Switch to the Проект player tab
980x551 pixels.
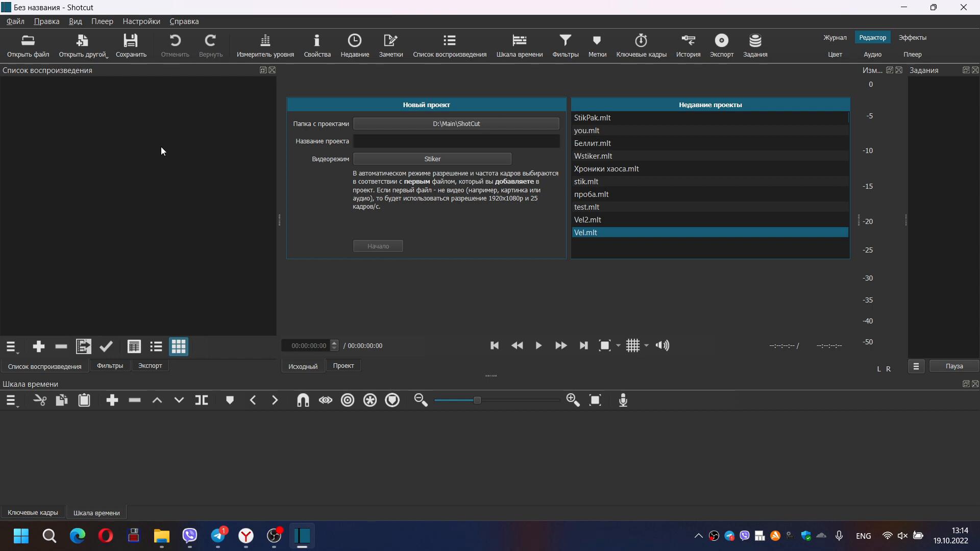click(343, 366)
